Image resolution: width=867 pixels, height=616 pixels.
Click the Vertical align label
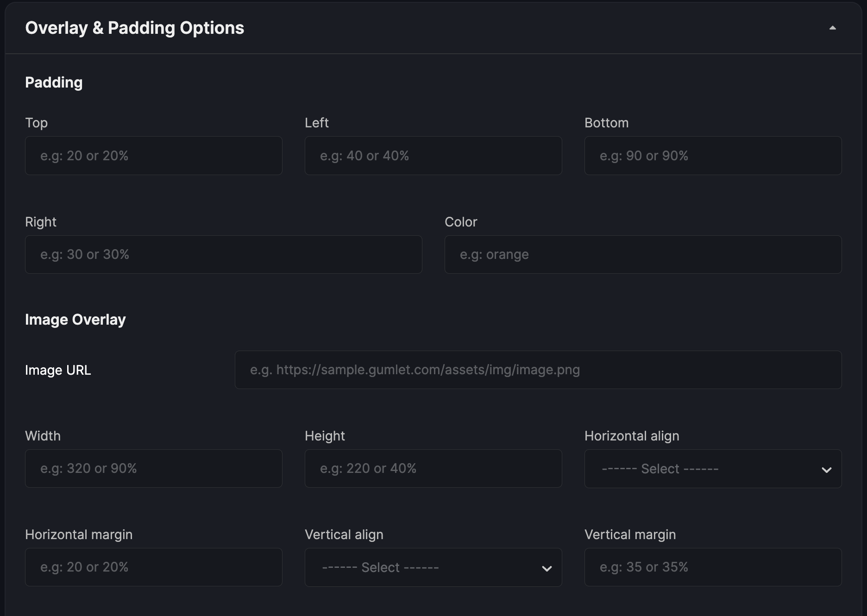pyautogui.click(x=344, y=534)
